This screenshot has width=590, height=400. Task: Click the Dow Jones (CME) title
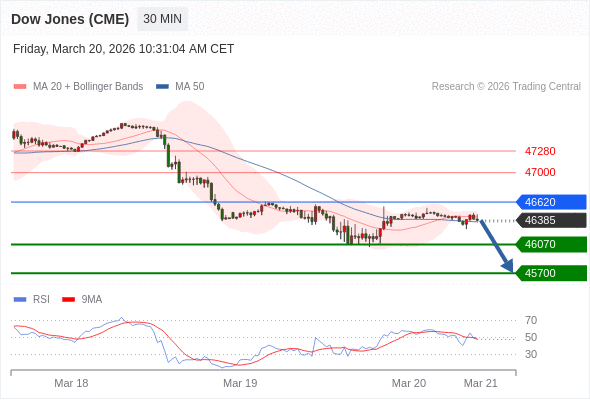coord(70,19)
